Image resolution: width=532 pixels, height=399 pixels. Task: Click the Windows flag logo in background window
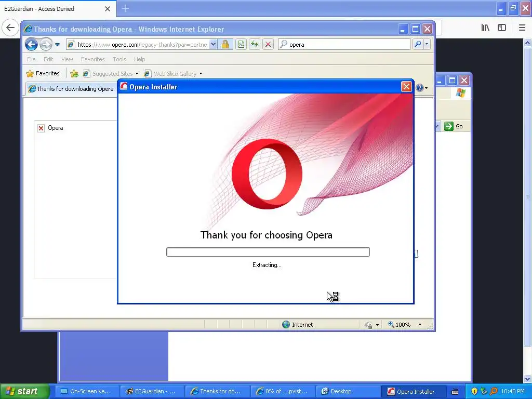coord(461,92)
